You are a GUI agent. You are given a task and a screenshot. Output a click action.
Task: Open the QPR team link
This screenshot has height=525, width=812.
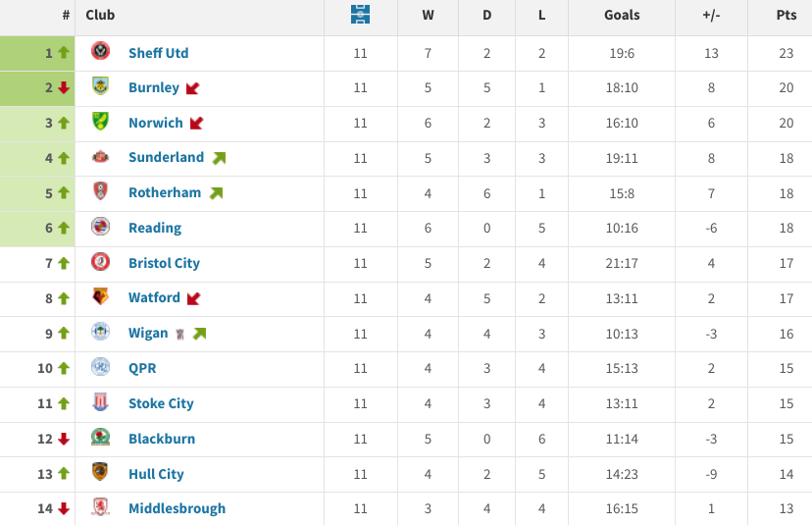142,368
